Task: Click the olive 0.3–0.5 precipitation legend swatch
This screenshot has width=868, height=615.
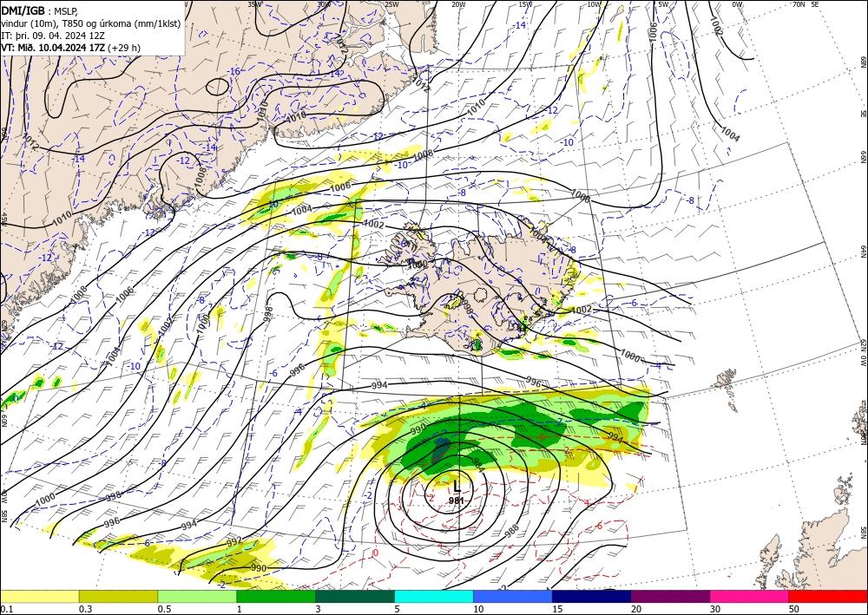Action: 118,596
